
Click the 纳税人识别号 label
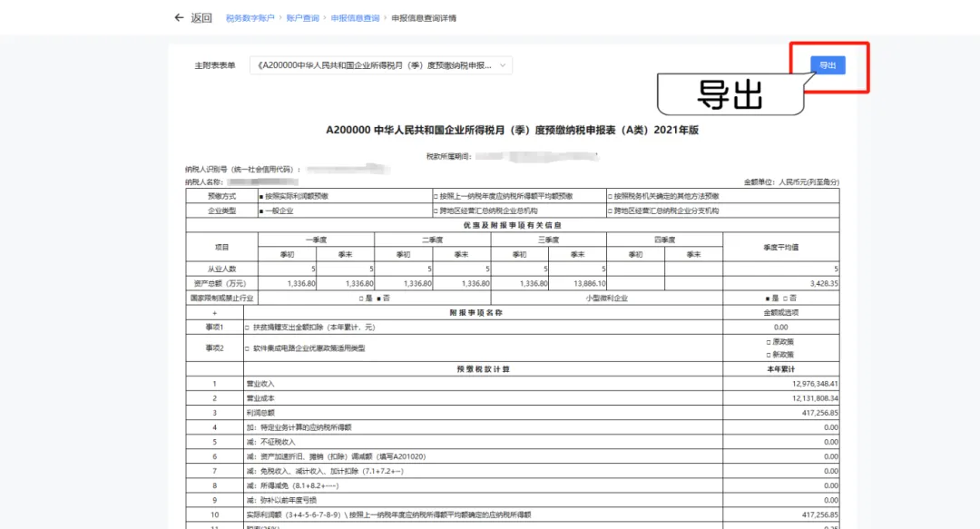pyautogui.click(x=243, y=170)
